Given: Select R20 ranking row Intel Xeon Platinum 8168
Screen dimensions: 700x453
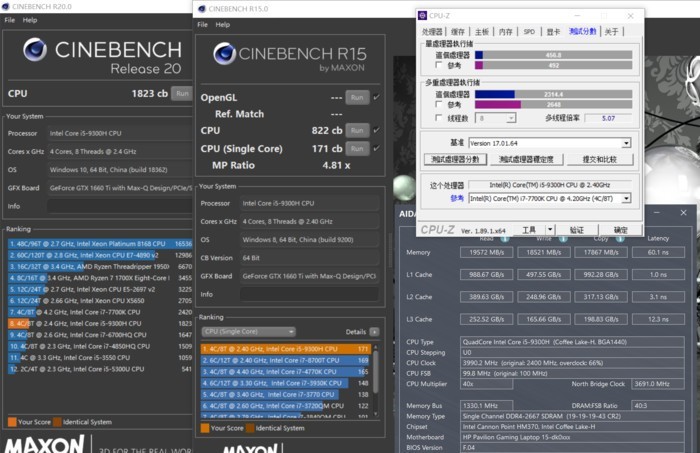Looking at the screenshot, I should [x=100, y=244].
